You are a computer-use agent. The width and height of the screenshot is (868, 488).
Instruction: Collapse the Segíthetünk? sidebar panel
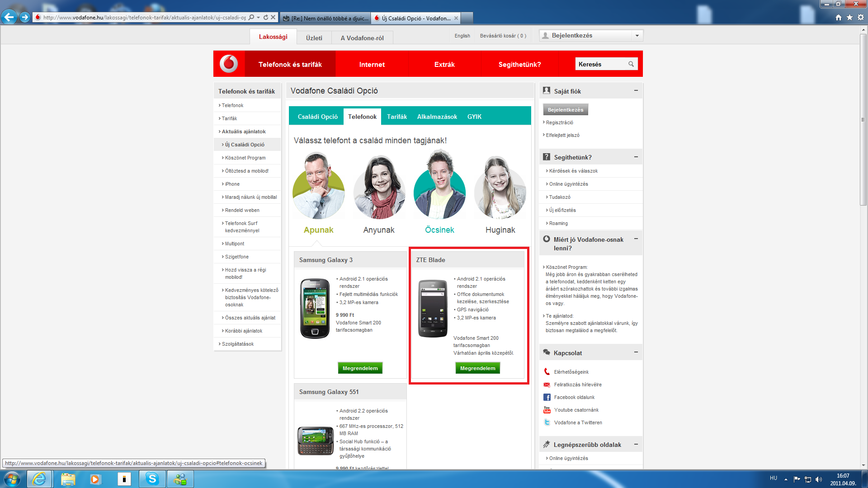[x=636, y=157]
